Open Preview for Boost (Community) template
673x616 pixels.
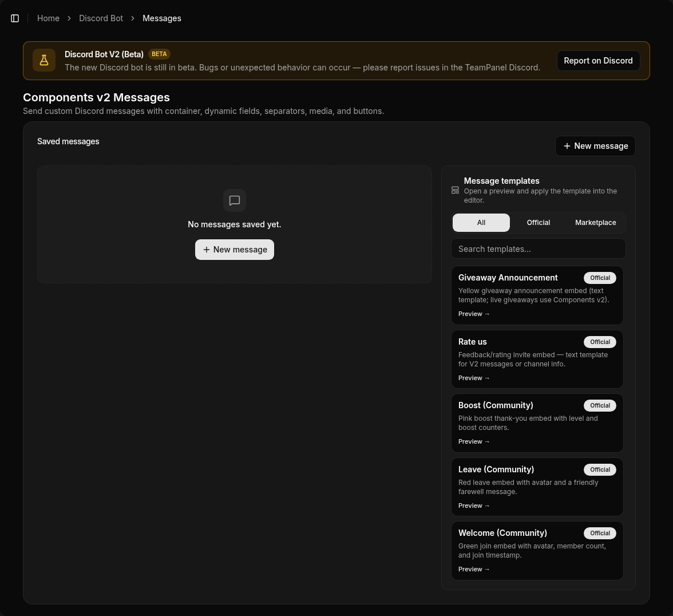[x=474, y=441]
